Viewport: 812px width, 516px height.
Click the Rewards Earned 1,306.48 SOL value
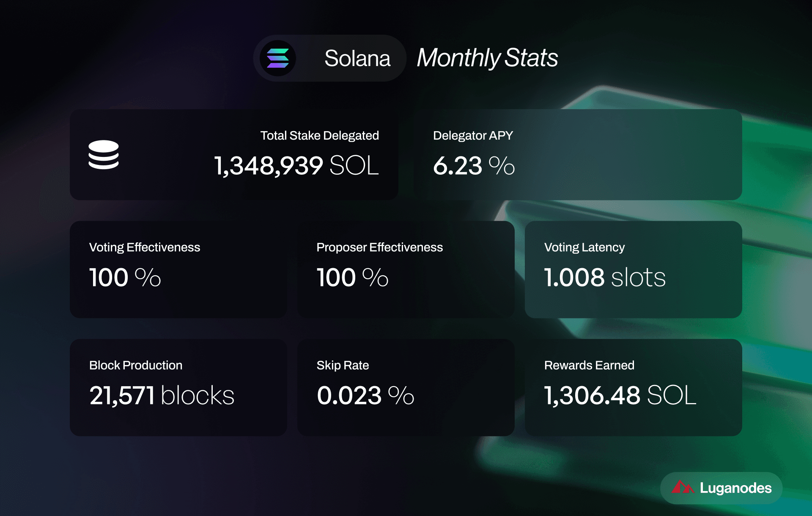[x=620, y=395]
